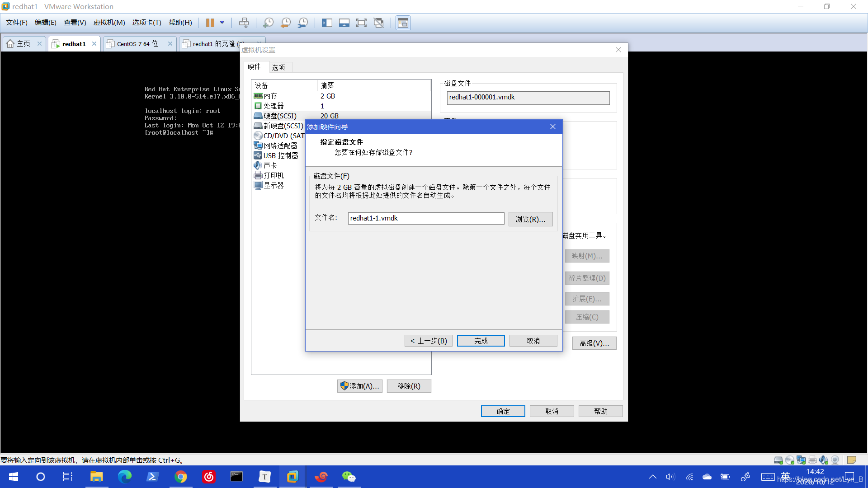Screen dimensions: 868x488
Task: Click the 浏览(R)... button
Action: coord(530,219)
